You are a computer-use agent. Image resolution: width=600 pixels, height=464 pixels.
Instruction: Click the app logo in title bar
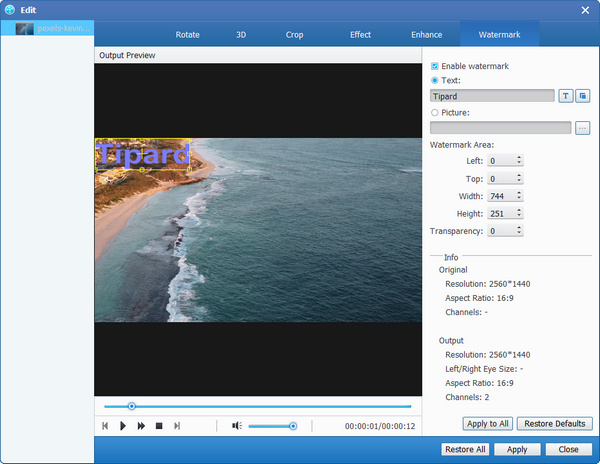click(x=10, y=10)
